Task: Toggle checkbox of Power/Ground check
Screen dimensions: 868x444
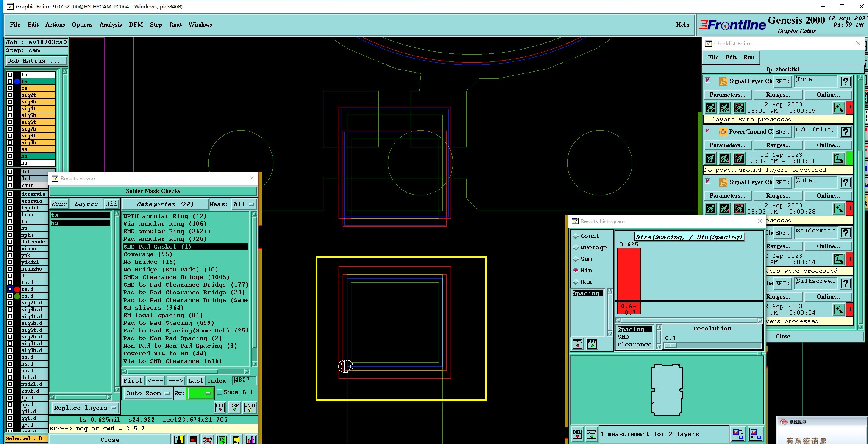Action: tap(707, 131)
